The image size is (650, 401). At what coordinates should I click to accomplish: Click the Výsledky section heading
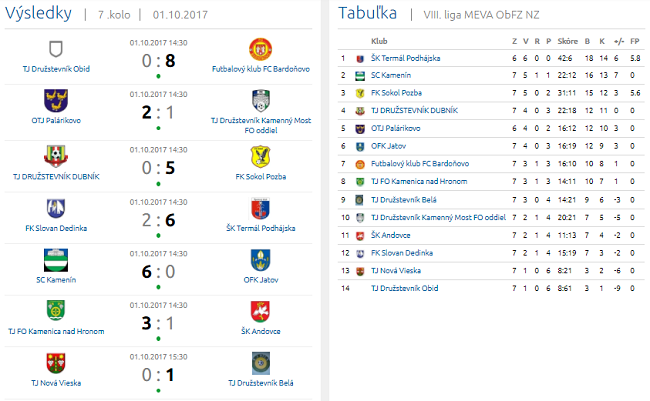coord(38,14)
